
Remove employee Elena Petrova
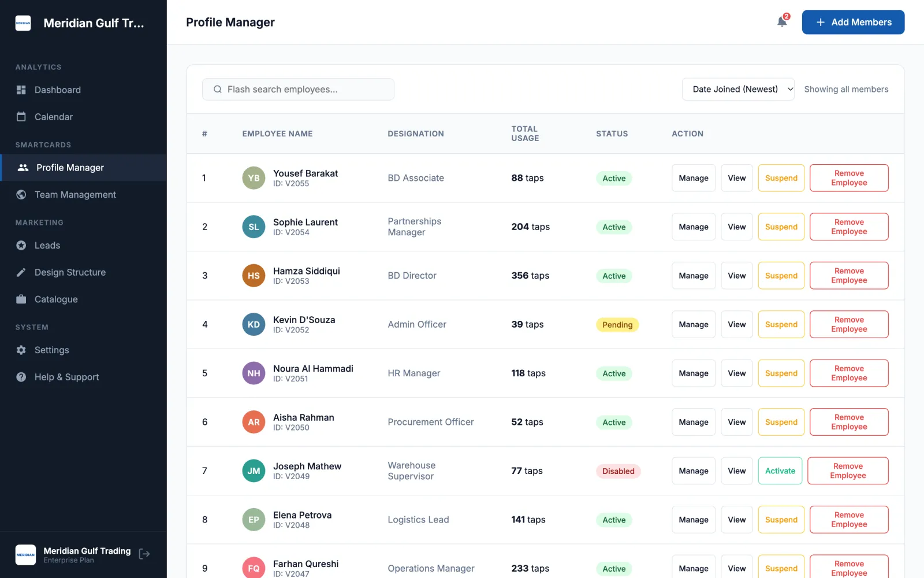(849, 520)
